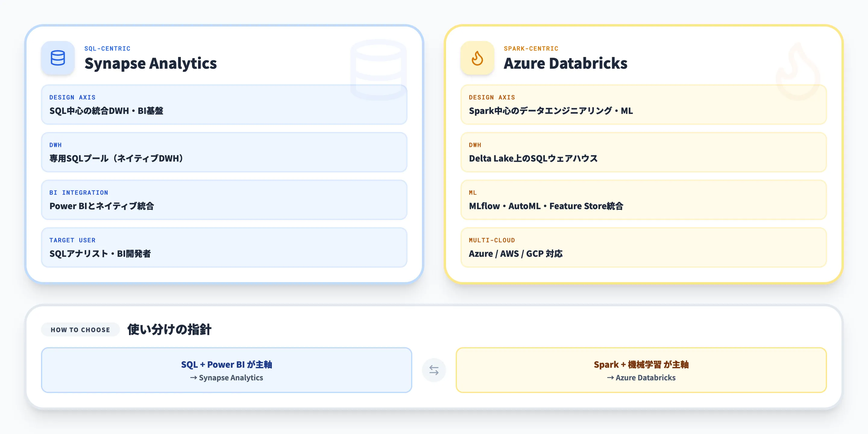This screenshot has height=434, width=868.
Task: Click DESIGN AXIS label in Synapse panel
Action: (72, 97)
